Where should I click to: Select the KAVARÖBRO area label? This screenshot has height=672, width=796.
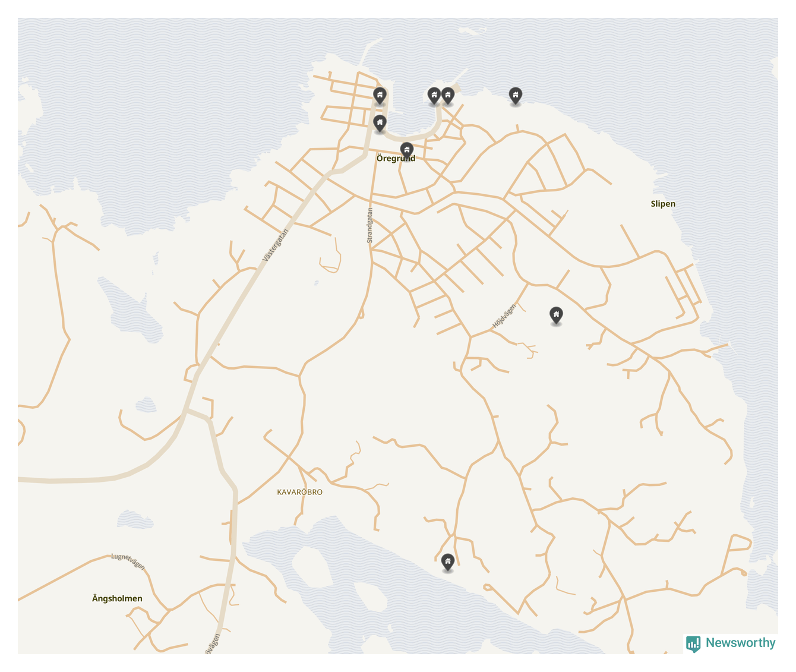pyautogui.click(x=299, y=492)
